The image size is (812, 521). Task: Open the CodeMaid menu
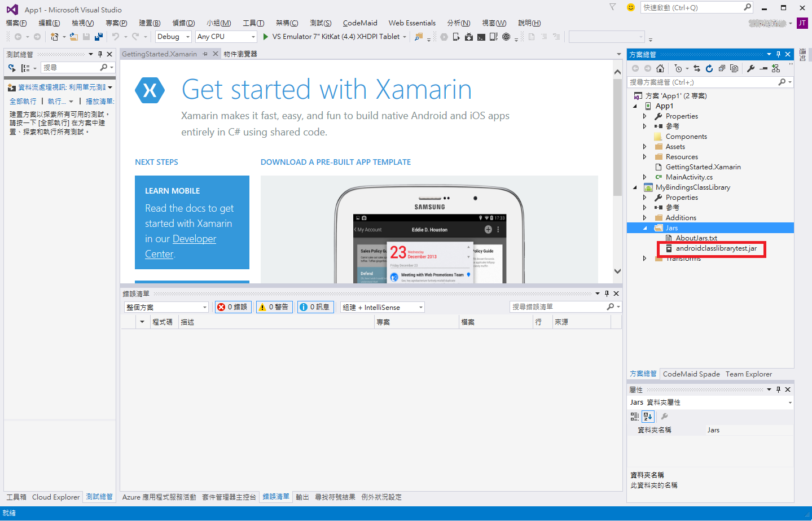pyautogui.click(x=360, y=23)
